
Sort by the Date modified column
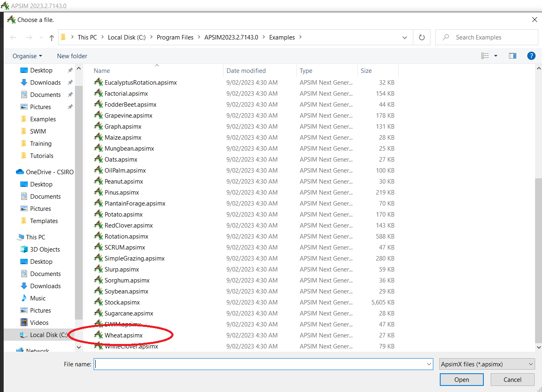(x=246, y=71)
